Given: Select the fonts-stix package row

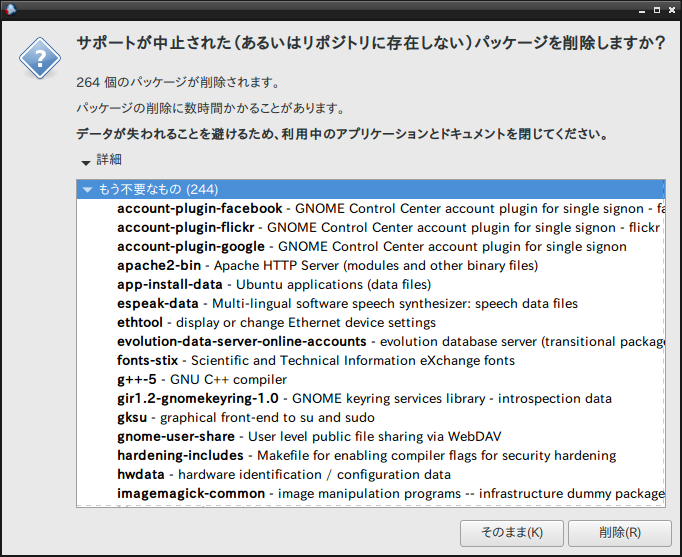Looking at the screenshot, I should coord(371,360).
